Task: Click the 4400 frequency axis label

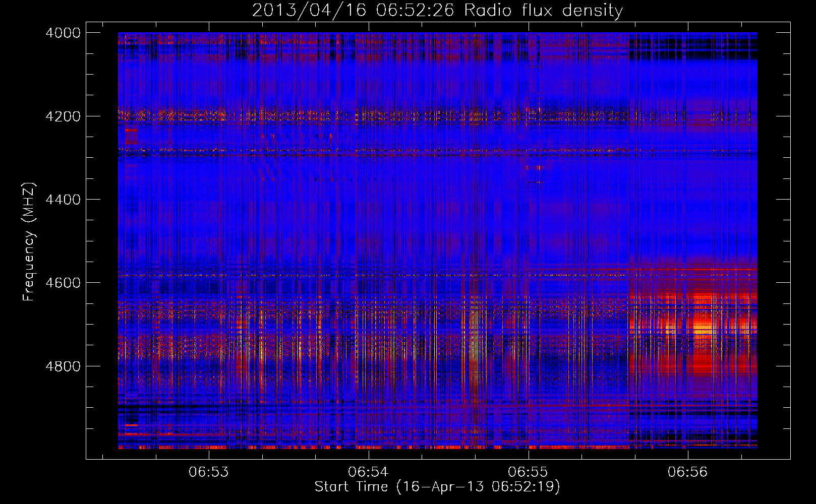Action: [63, 200]
